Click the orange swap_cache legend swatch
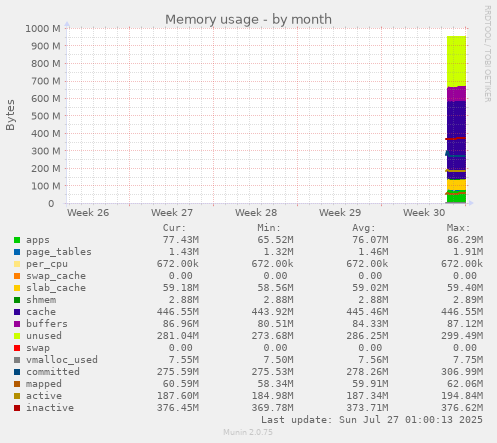Screen dimensions: 497x443 point(17,276)
